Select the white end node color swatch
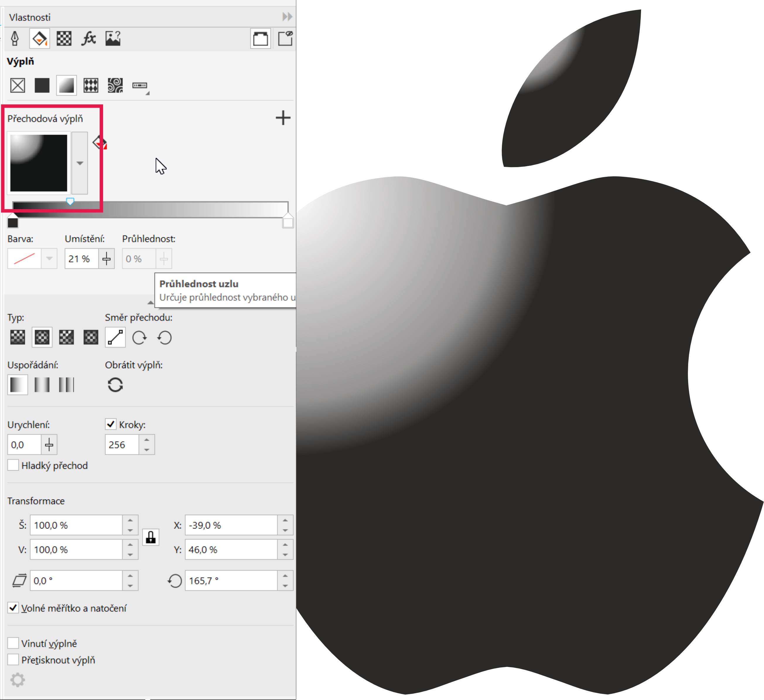 288,223
